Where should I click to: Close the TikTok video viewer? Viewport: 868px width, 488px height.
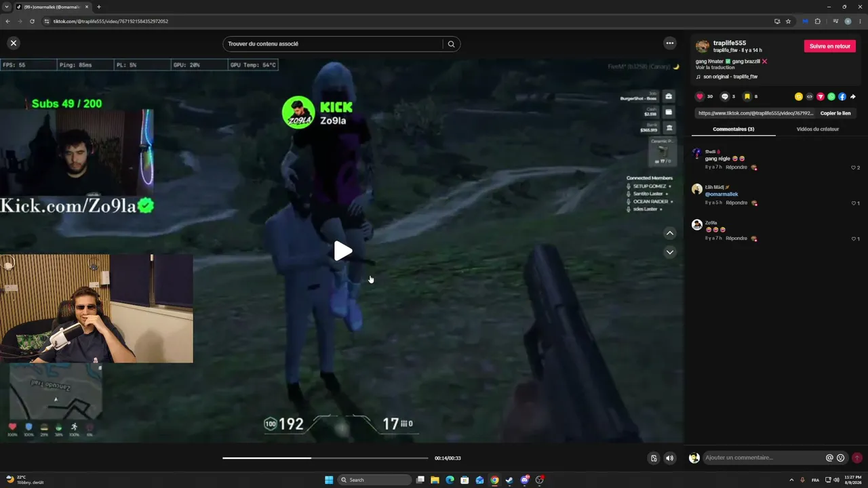13,43
